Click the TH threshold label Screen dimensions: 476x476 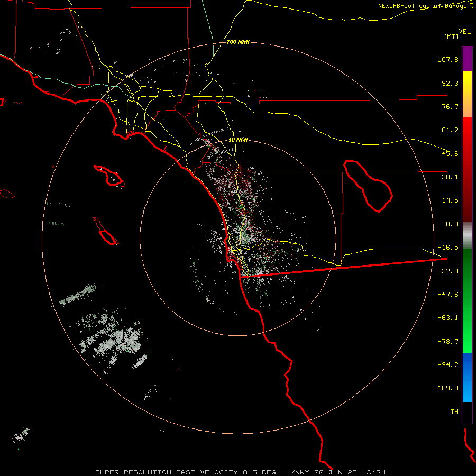pyautogui.click(x=454, y=412)
